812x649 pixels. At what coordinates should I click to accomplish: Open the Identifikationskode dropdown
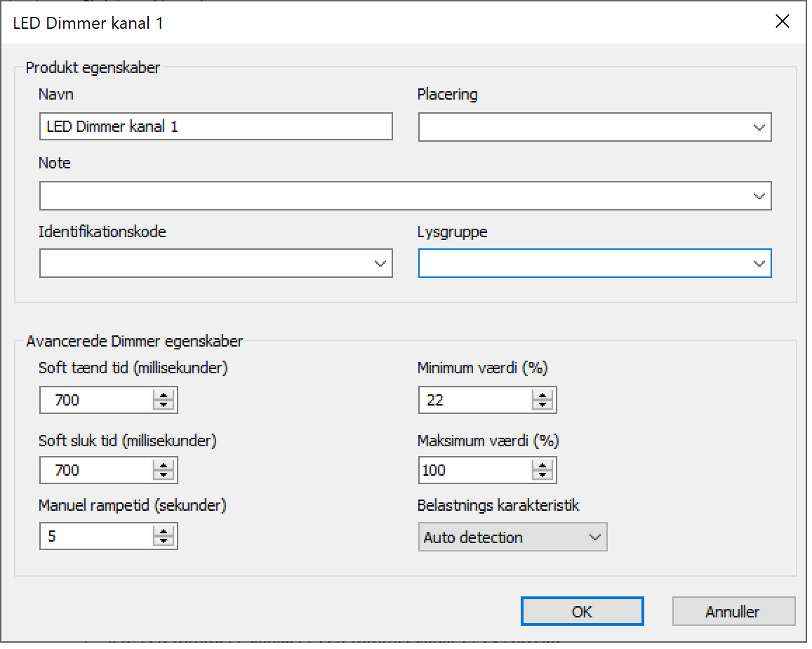pyautogui.click(x=380, y=264)
